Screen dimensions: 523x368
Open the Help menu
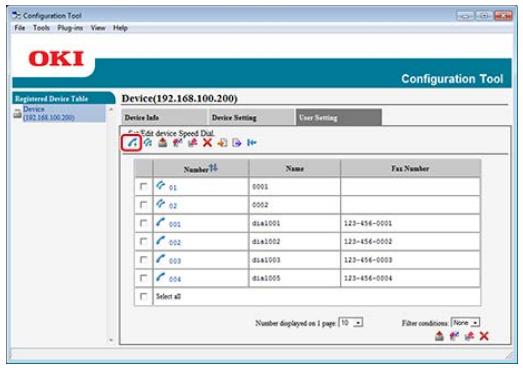point(120,28)
